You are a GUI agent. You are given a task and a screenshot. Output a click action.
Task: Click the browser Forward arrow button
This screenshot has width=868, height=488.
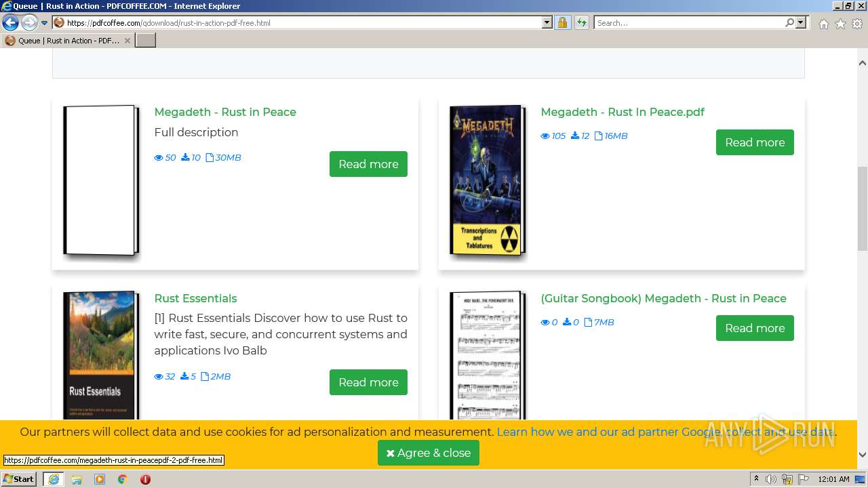pos(29,23)
